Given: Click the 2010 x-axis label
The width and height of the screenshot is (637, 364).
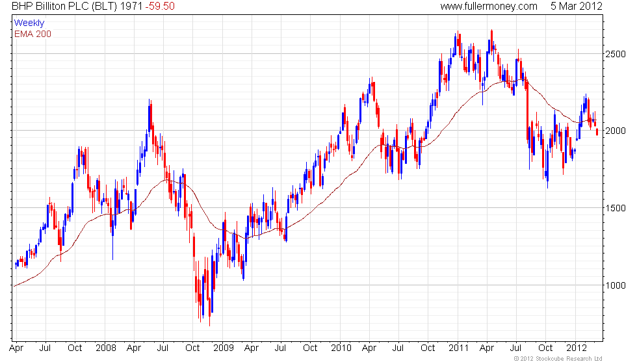Looking at the screenshot, I should click(341, 348).
